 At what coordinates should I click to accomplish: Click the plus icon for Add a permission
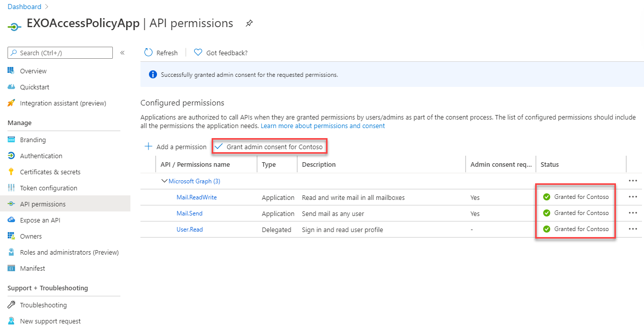click(x=148, y=147)
